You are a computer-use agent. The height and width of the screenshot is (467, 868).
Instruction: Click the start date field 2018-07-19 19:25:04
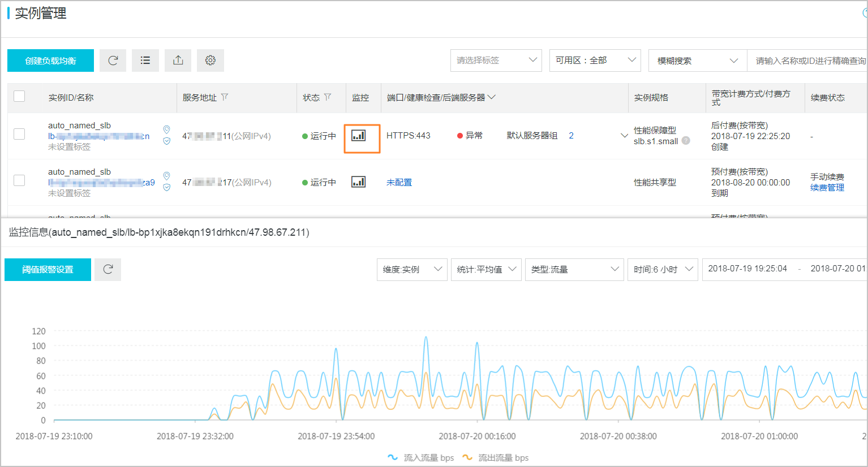(747, 269)
